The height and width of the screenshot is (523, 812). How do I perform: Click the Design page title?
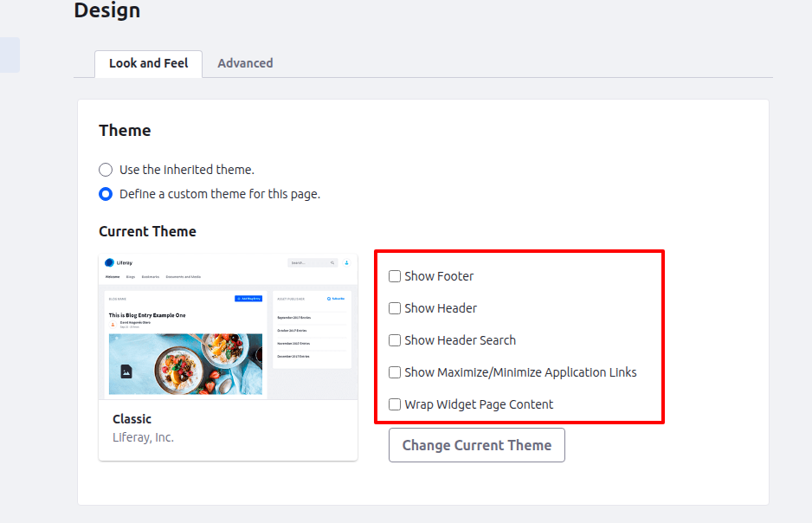pos(107,10)
